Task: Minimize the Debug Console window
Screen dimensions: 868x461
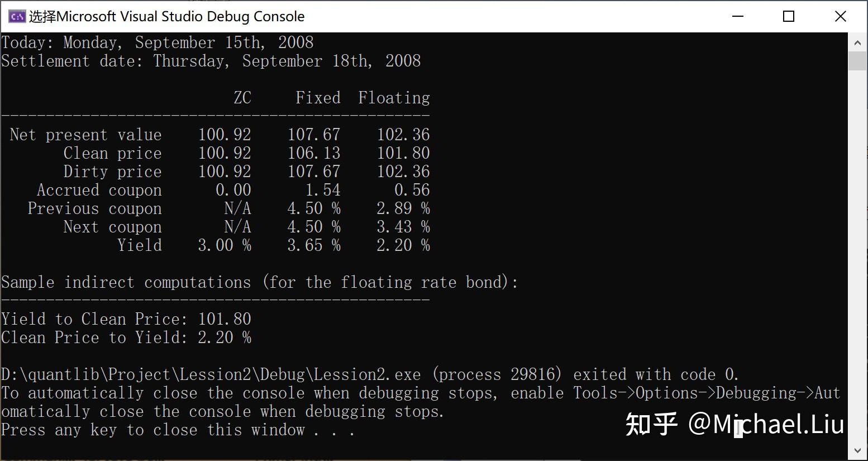Action: pyautogui.click(x=737, y=16)
